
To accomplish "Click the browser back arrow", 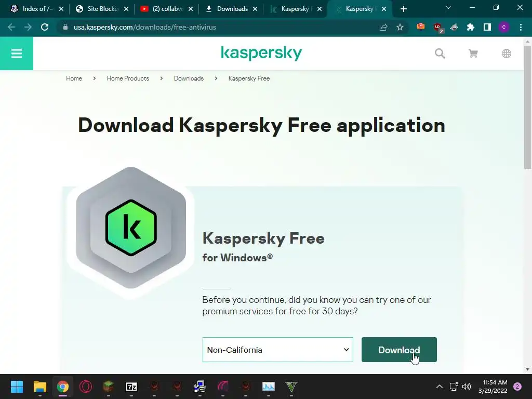I will pos(11,27).
